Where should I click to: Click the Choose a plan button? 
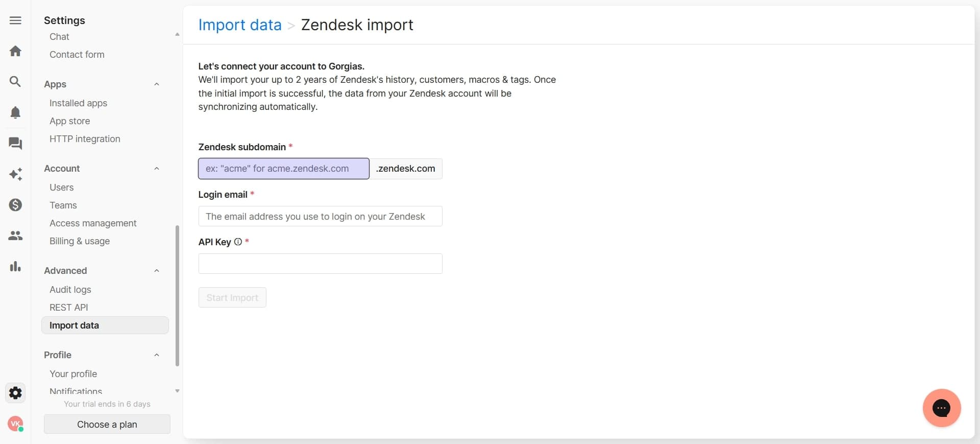point(107,425)
